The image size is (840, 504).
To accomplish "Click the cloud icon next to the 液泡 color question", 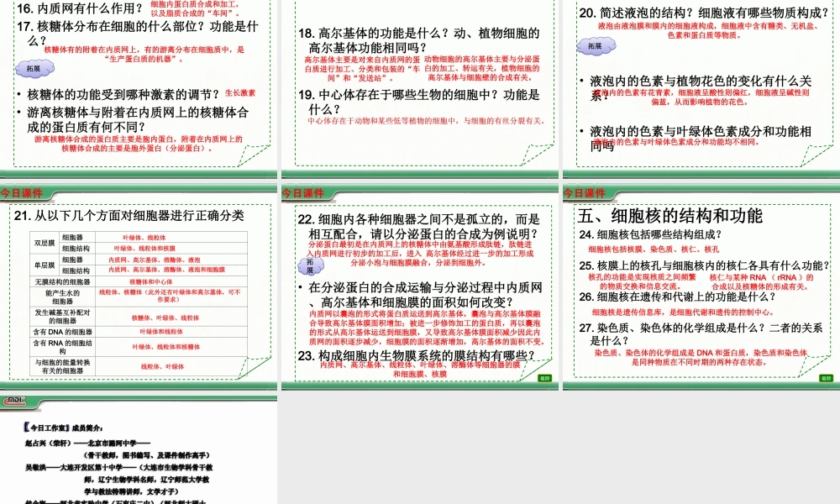I will (x=598, y=46).
